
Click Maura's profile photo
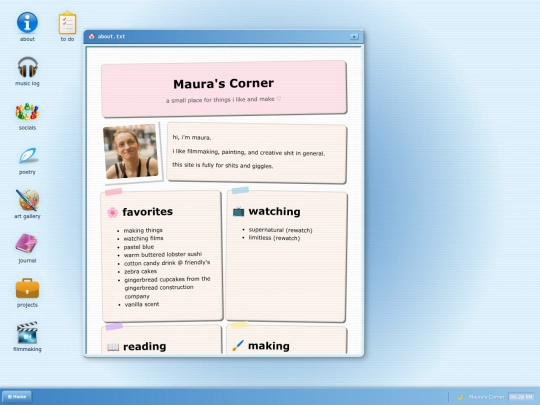click(131, 151)
